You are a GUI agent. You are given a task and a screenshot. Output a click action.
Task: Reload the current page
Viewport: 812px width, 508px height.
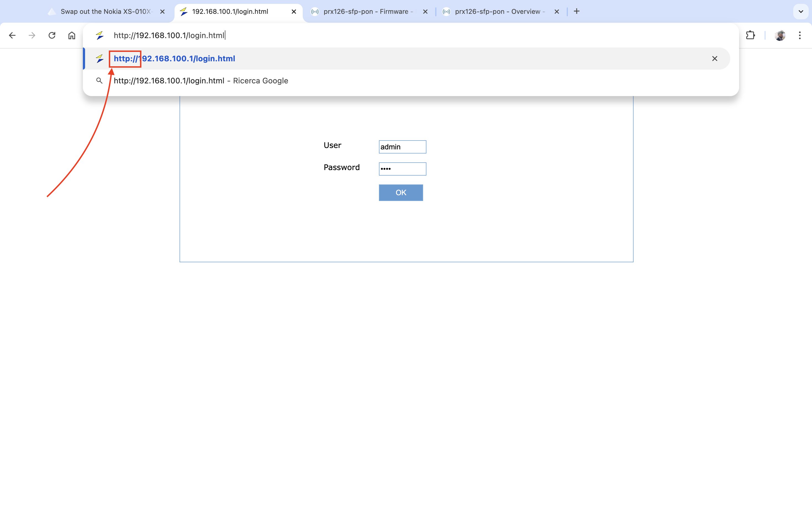52,35
